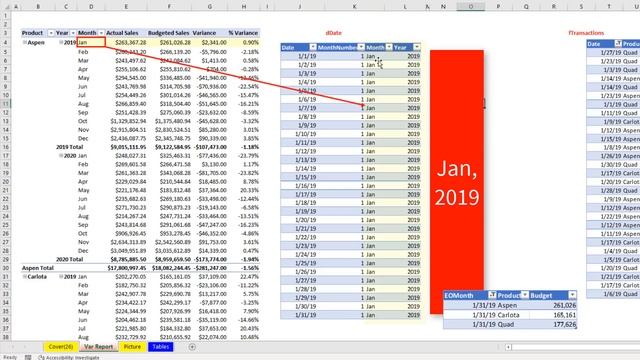Switch to the Var Report sheet tab
This screenshot has width=640, height=360.
pyautogui.click(x=98, y=347)
